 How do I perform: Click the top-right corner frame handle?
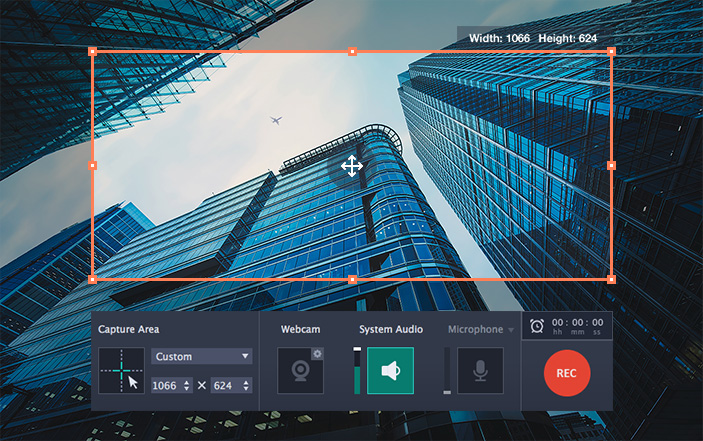coord(612,52)
